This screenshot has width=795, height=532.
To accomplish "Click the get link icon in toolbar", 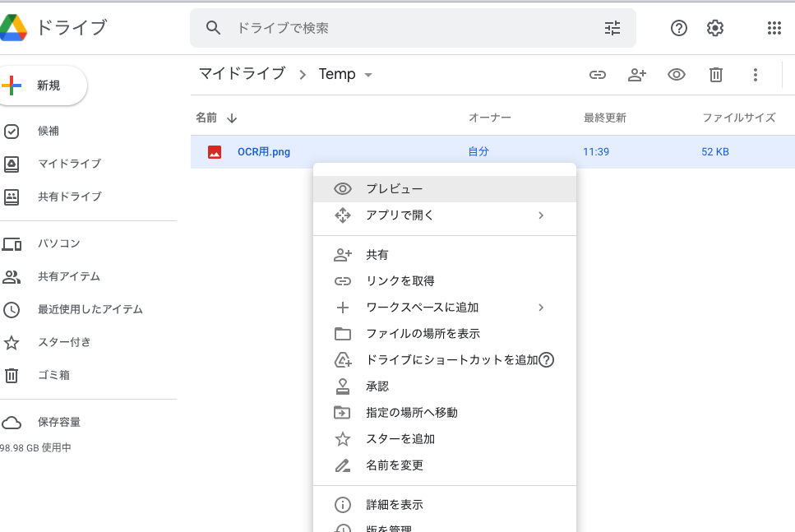I will pos(597,75).
